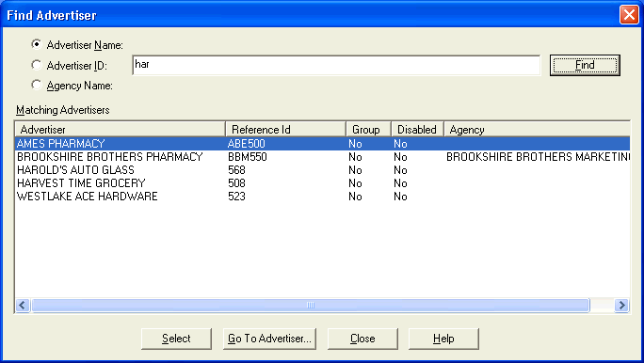
Task: Sort by the Agency column header
Action: (x=537, y=129)
